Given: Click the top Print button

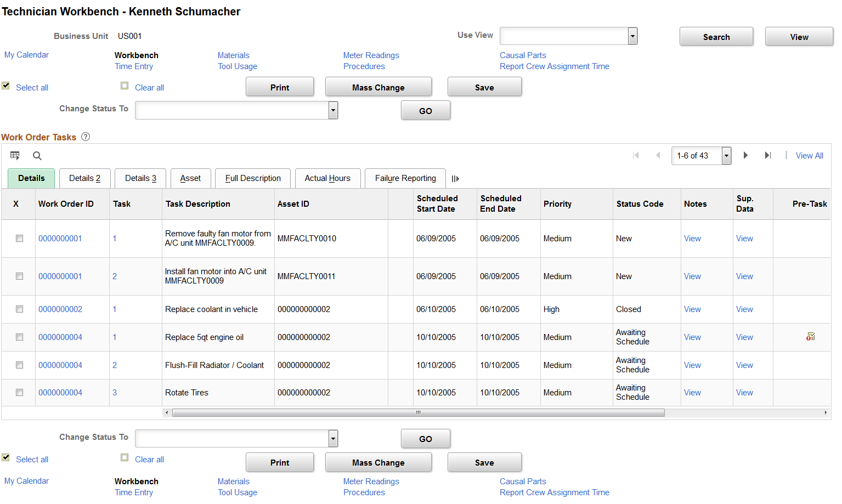Looking at the screenshot, I should click(x=280, y=87).
